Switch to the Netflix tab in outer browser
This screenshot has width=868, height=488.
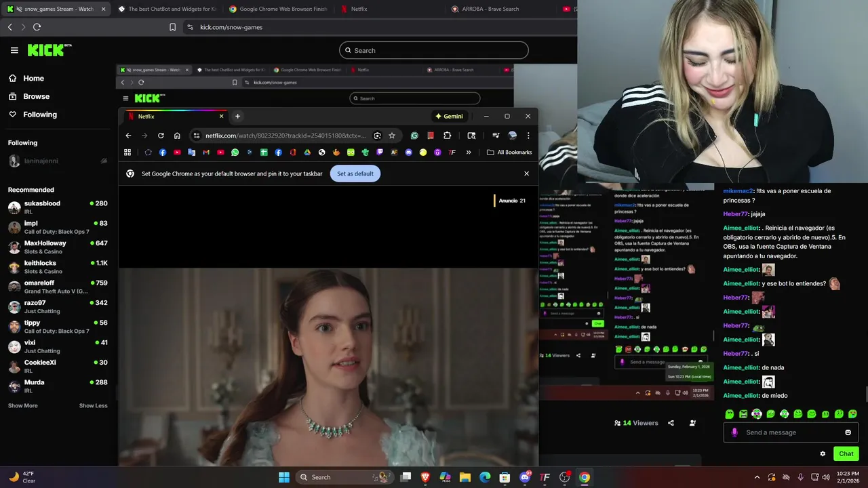389,9
